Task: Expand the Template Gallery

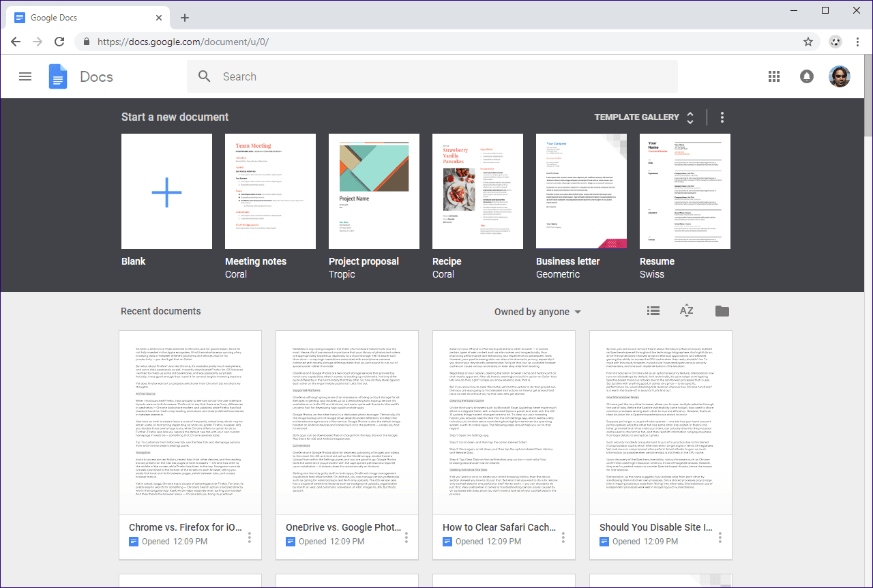Action: point(645,117)
